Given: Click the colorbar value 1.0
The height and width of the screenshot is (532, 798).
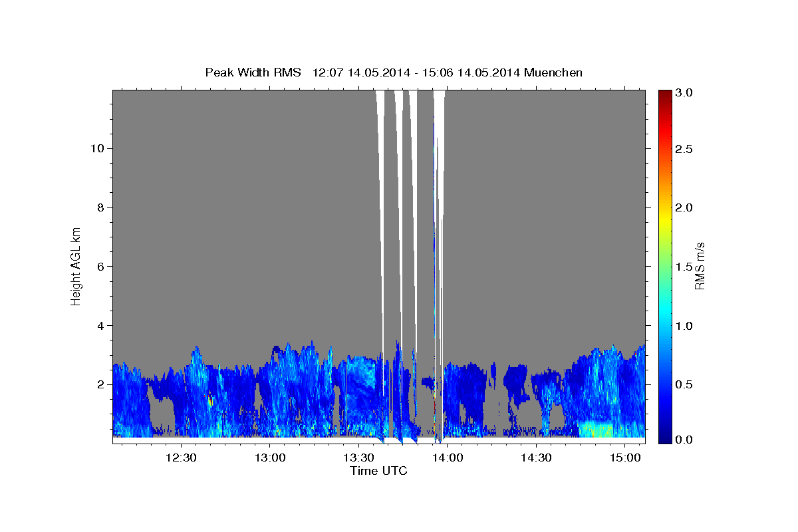Looking at the screenshot, I should pyautogui.click(x=684, y=325).
